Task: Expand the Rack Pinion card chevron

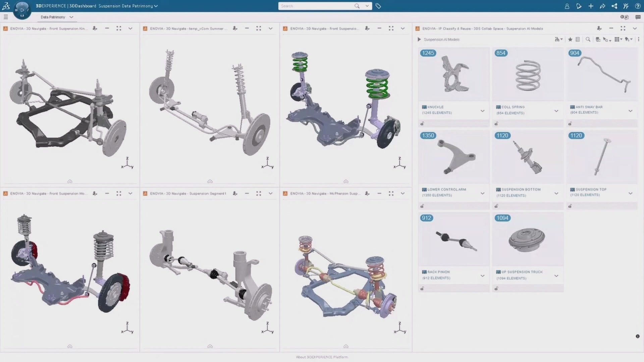Action: click(x=482, y=276)
